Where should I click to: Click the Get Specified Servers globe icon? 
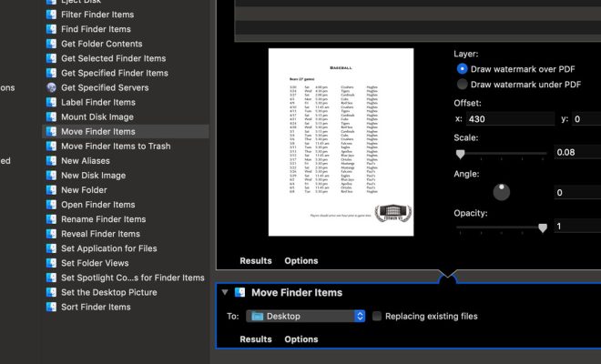(x=51, y=87)
